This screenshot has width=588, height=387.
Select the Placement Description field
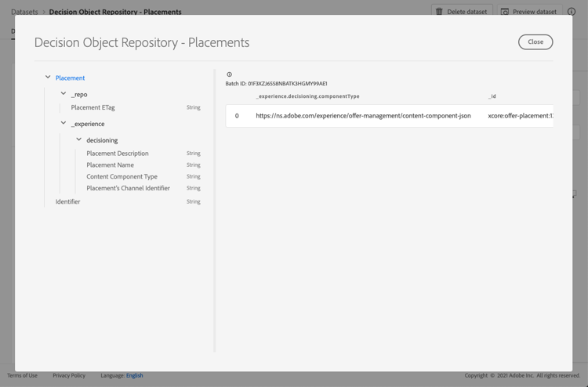tap(118, 154)
